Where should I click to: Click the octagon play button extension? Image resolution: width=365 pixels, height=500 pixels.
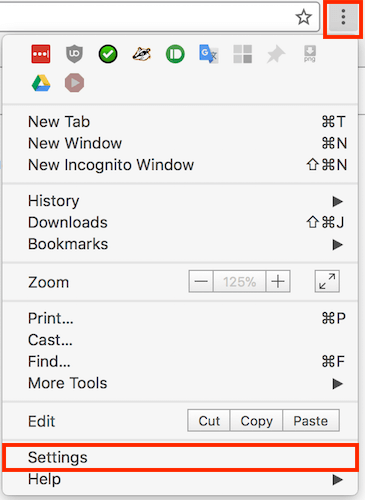tap(74, 83)
